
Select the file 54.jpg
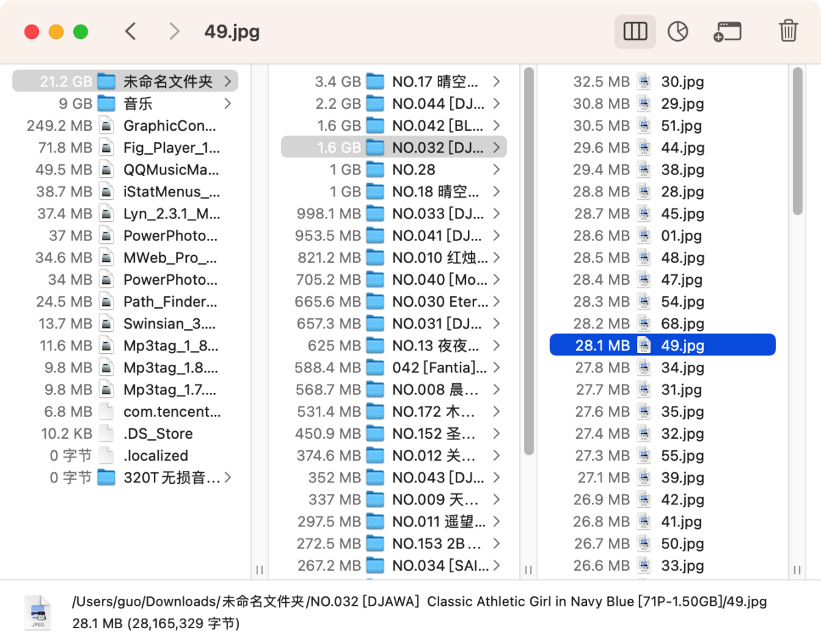click(662, 301)
